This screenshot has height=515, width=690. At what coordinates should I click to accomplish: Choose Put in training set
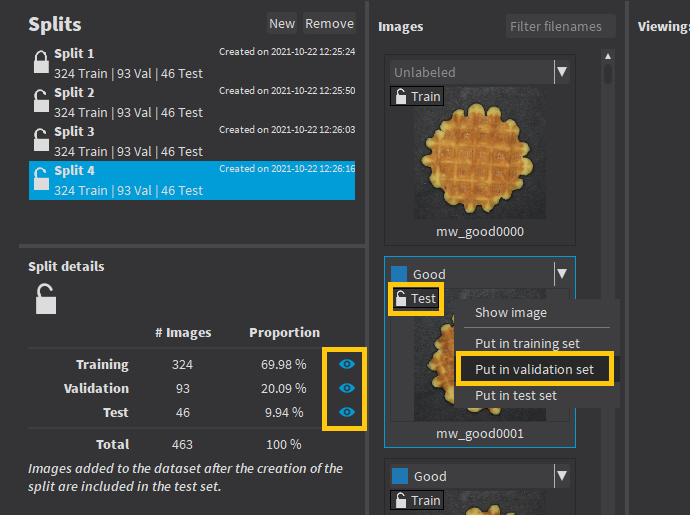[x=527, y=343]
